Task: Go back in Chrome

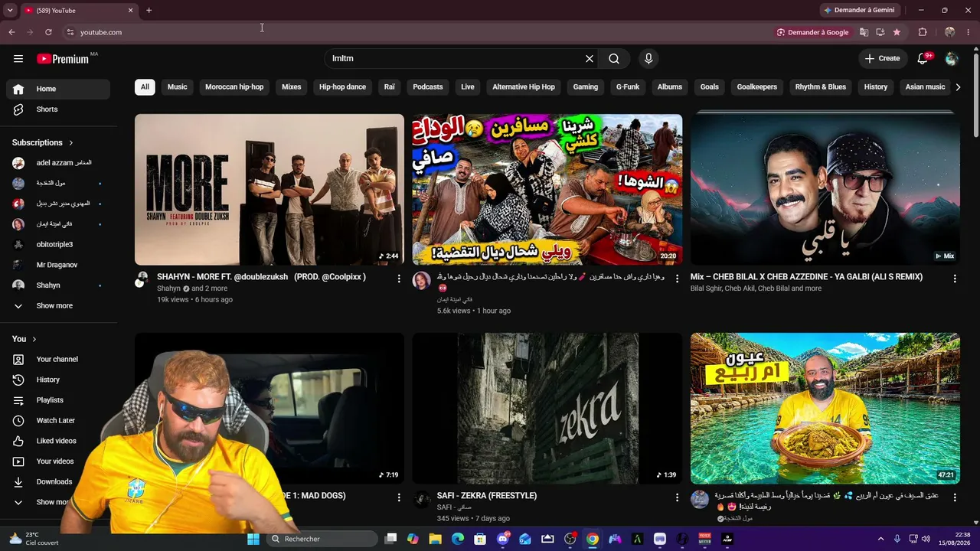Action: tap(11, 32)
